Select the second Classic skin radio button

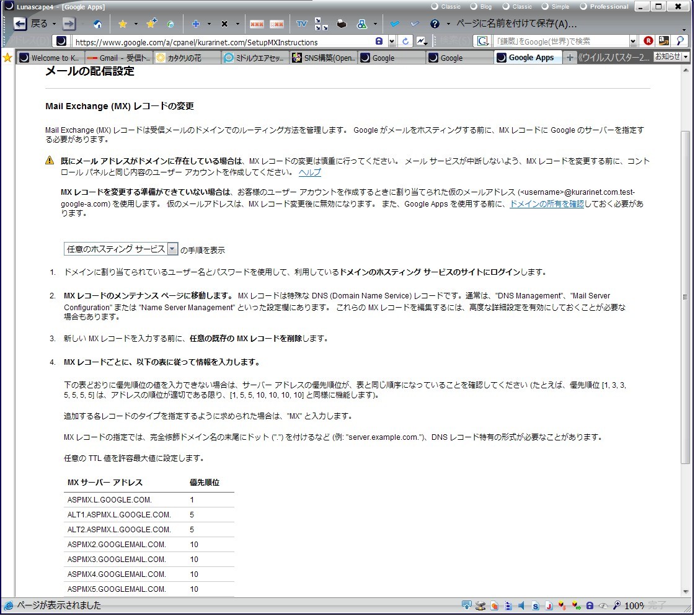(506, 6)
